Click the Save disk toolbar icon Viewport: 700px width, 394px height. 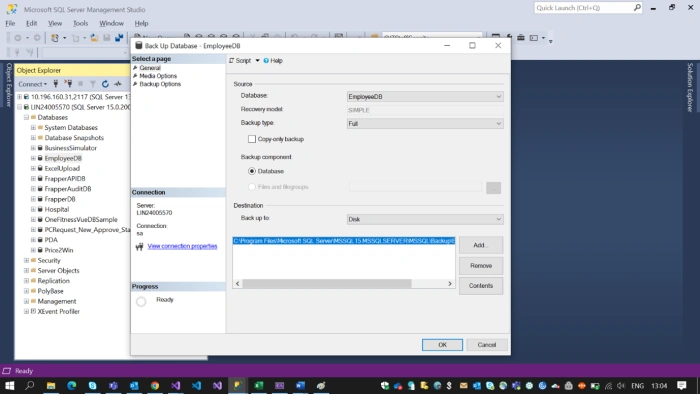(107, 38)
